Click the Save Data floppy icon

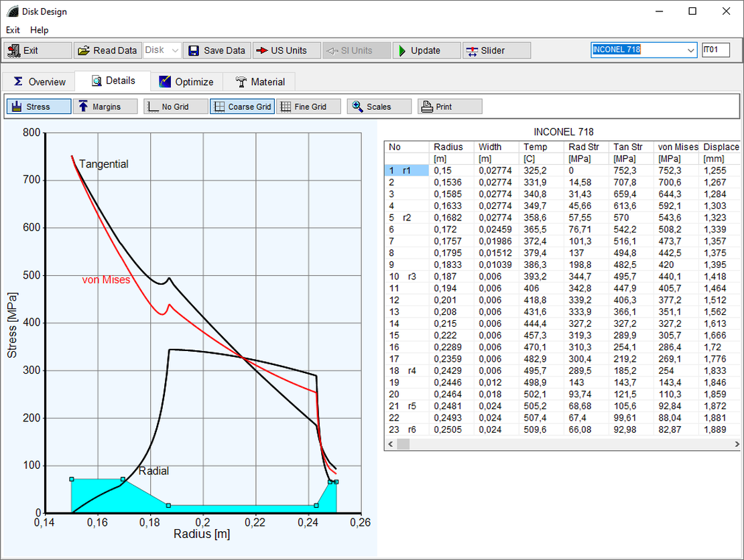pyautogui.click(x=194, y=51)
